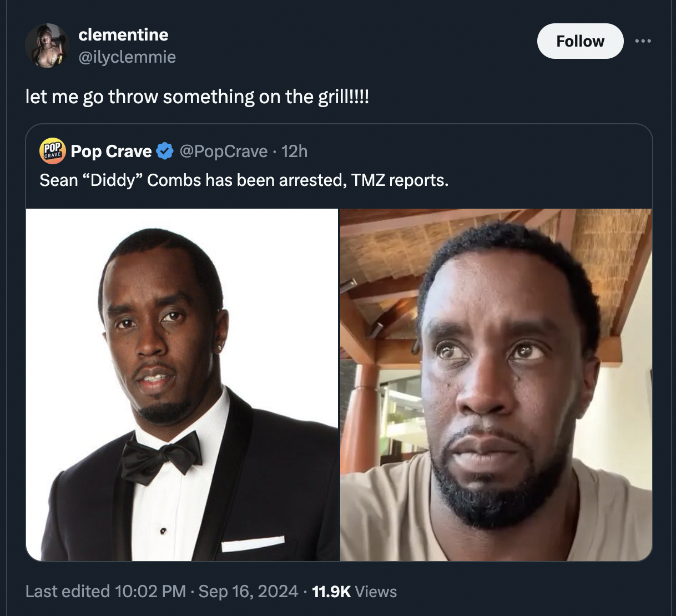Viewport: 676px width, 616px height.
Task: Select the tweet text about the grill
Action: (x=198, y=96)
